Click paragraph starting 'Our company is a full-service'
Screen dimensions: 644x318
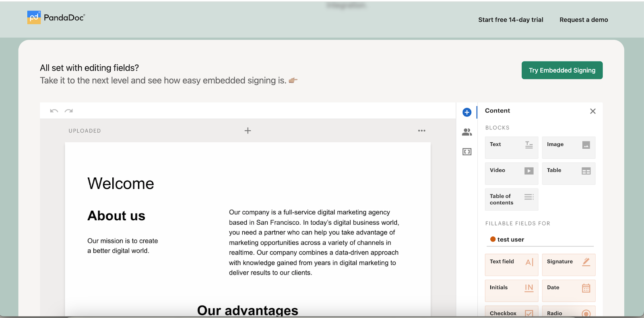314,242
